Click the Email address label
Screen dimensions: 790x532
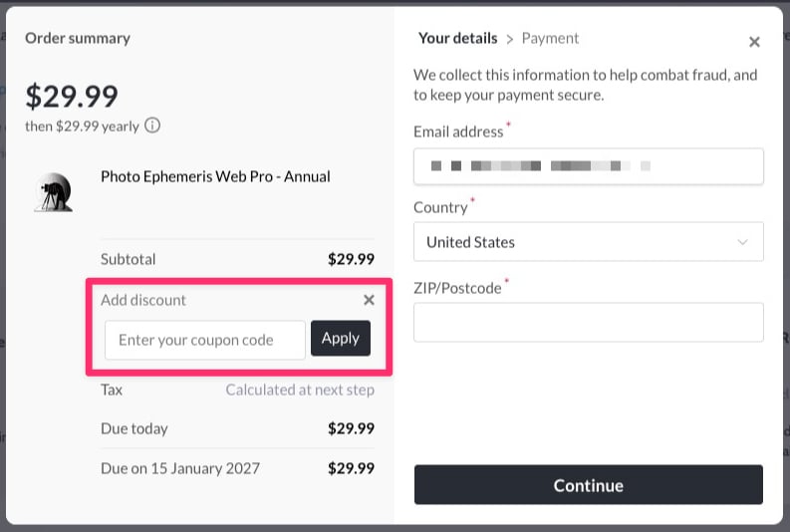[x=458, y=132]
